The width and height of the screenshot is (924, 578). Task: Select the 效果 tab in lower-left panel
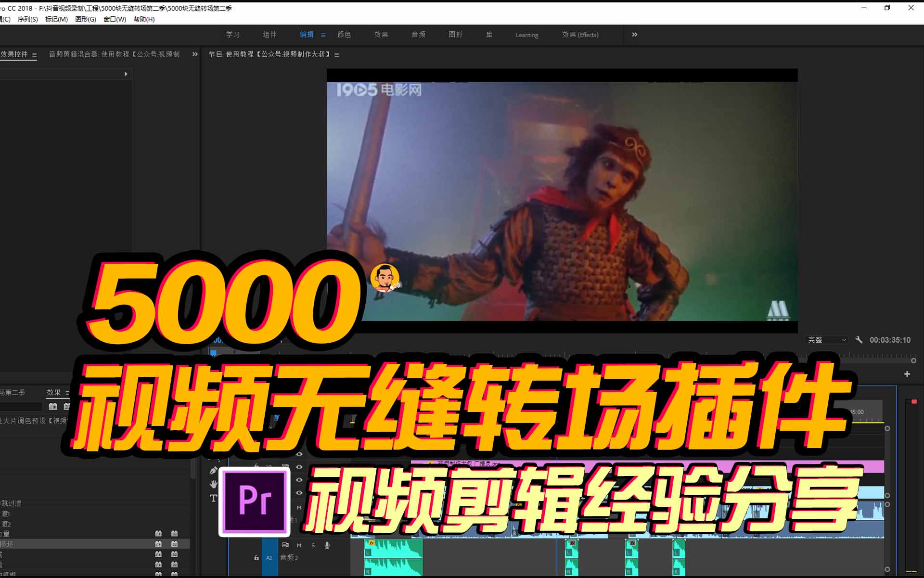coord(53,393)
